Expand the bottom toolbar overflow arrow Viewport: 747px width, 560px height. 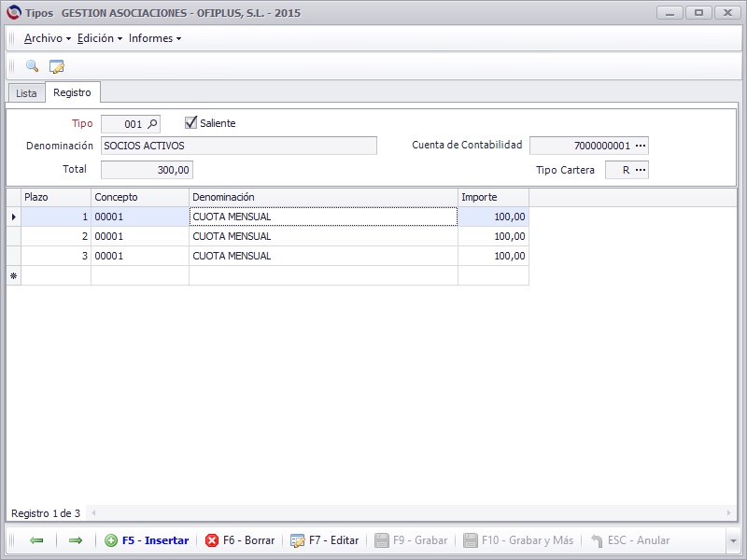click(x=733, y=541)
